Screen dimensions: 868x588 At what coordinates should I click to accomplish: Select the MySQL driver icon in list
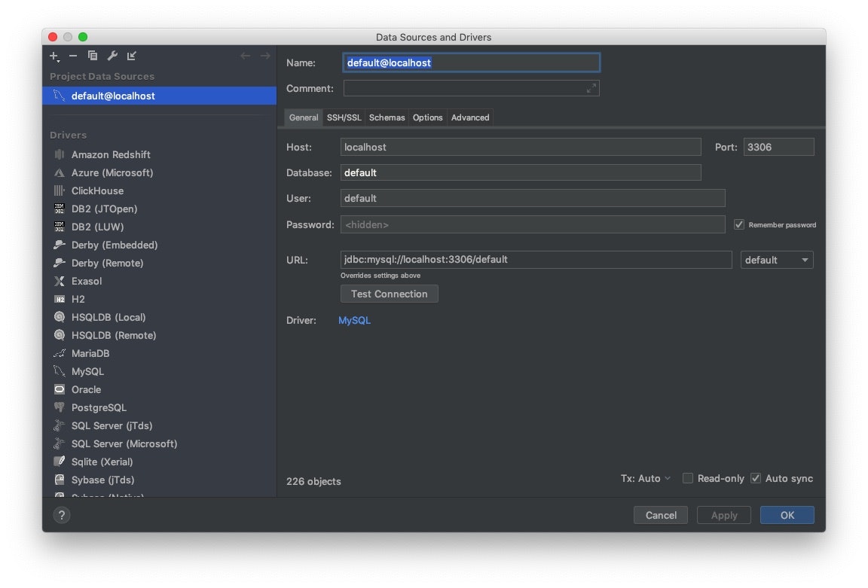(60, 371)
